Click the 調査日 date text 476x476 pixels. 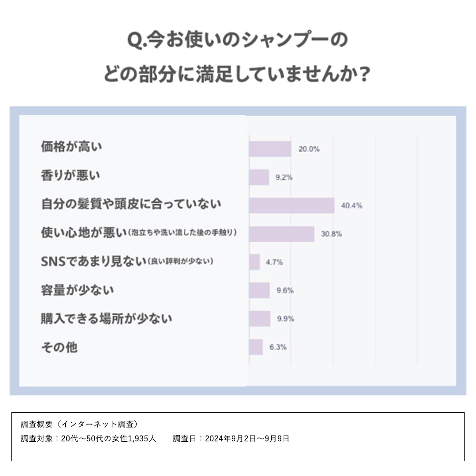tap(231, 439)
